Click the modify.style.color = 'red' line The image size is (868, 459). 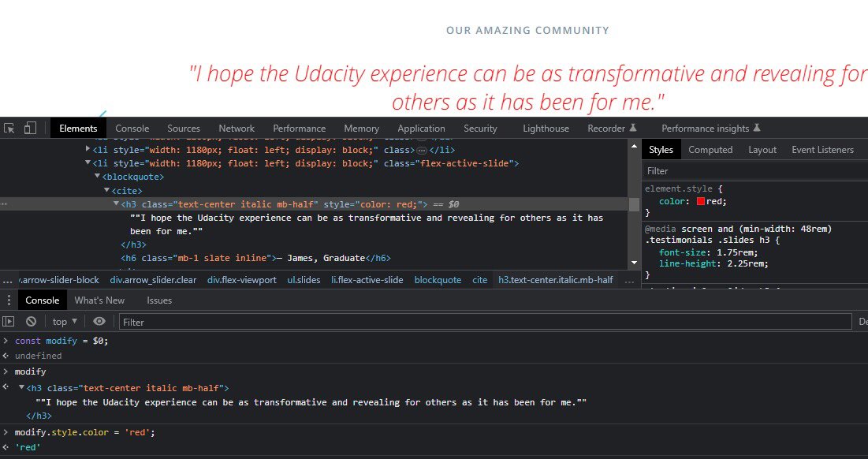coord(84,432)
